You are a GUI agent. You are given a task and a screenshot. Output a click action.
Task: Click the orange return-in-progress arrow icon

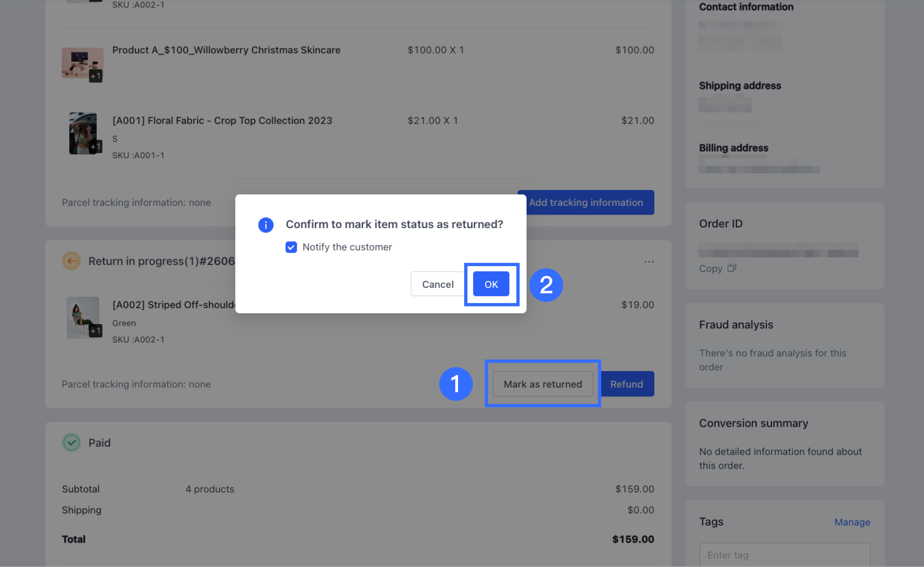click(71, 261)
